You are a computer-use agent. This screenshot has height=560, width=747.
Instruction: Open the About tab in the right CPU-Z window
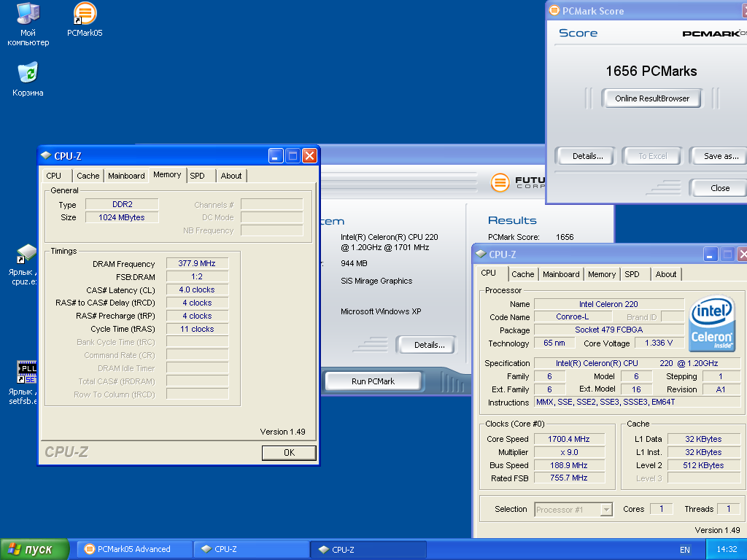coord(666,274)
